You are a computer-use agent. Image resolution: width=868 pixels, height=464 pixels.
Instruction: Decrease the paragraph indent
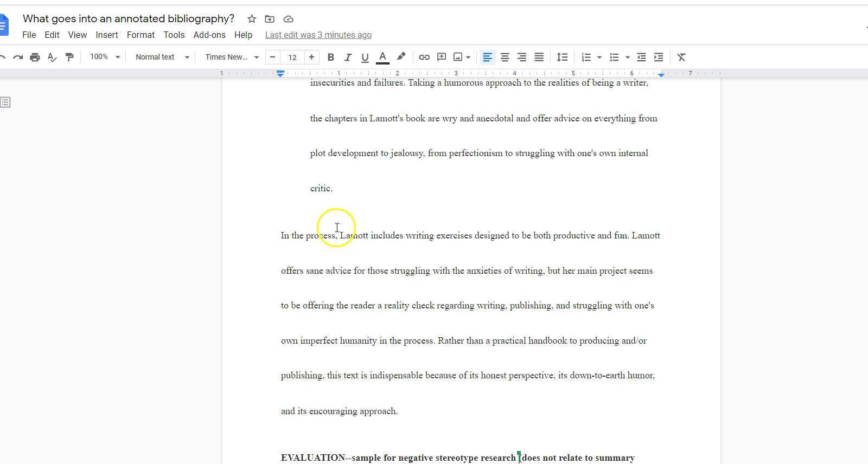point(641,57)
